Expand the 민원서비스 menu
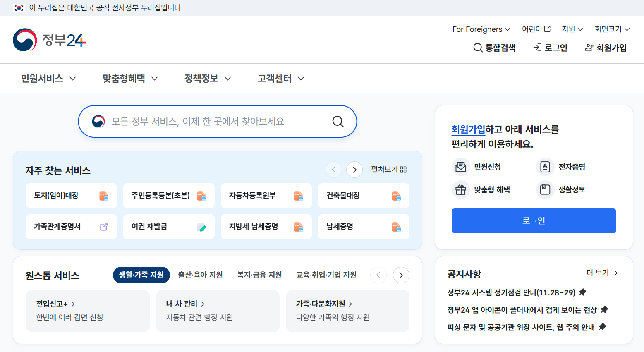Image resolution: width=644 pixels, height=352 pixels. [x=48, y=78]
